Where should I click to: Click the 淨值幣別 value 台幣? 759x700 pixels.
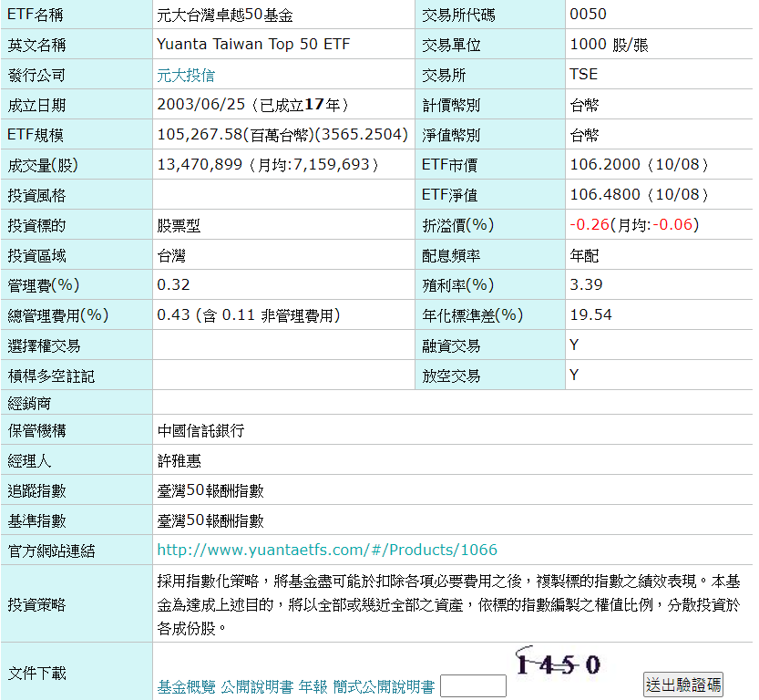[x=584, y=135]
